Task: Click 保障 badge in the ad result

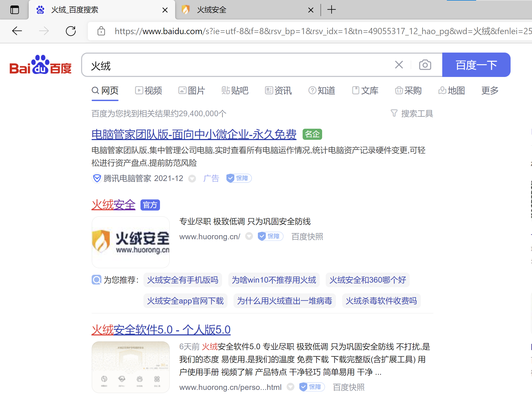Action: [239, 178]
